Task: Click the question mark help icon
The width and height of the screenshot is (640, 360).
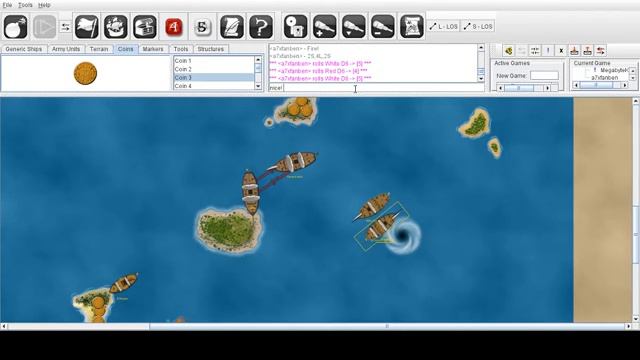Action: tap(261, 27)
